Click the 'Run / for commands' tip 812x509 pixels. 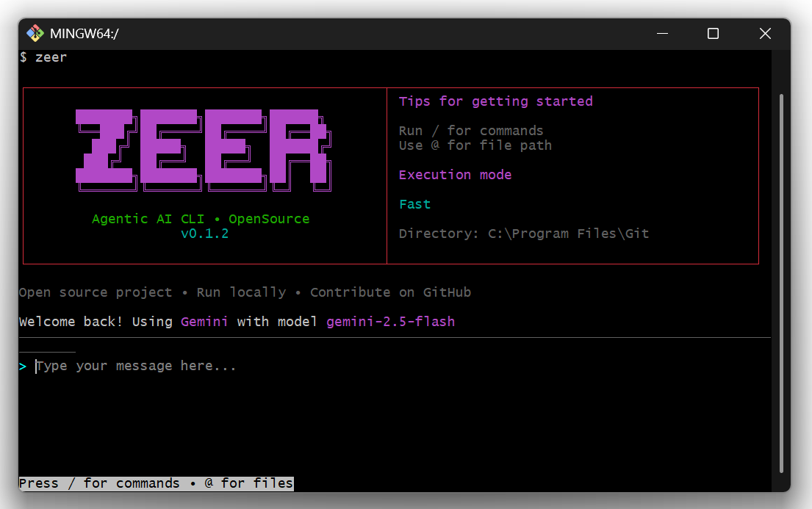[x=471, y=131]
